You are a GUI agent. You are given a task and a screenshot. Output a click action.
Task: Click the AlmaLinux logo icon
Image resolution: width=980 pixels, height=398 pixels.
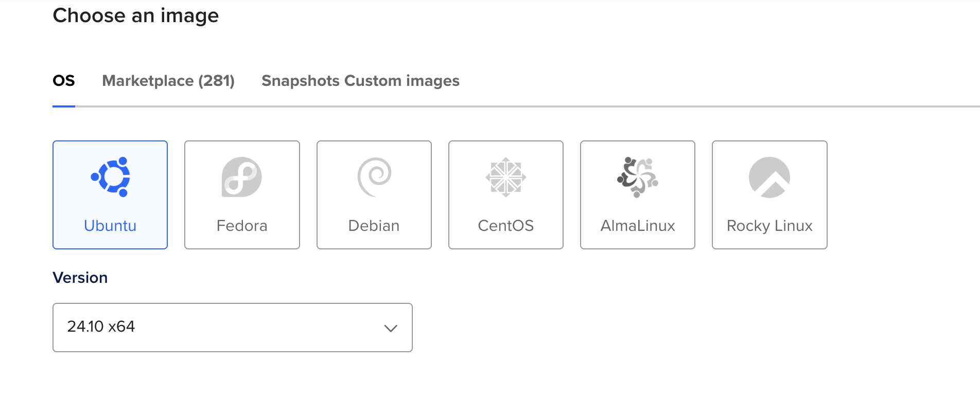point(638,177)
